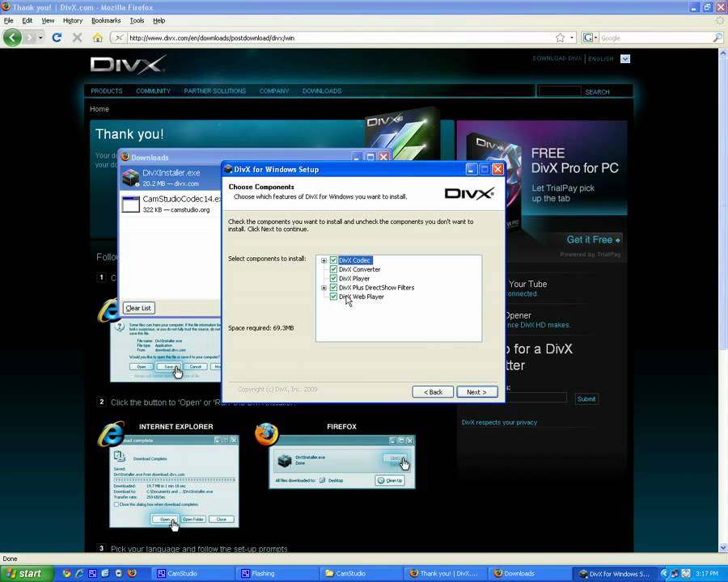
Task: Click the Firefox URL address field
Action: (341, 38)
